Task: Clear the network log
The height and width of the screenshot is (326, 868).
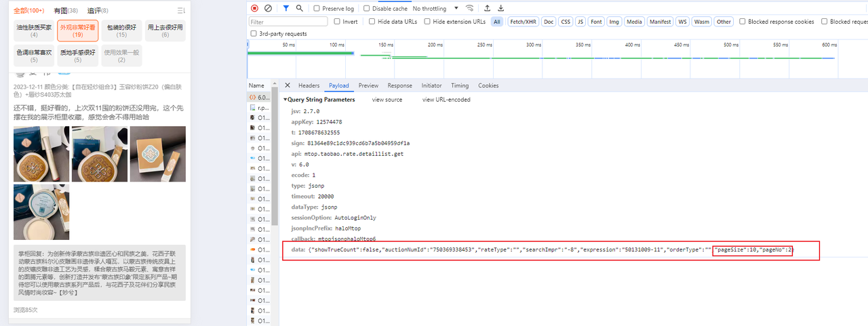Action: 268,8
